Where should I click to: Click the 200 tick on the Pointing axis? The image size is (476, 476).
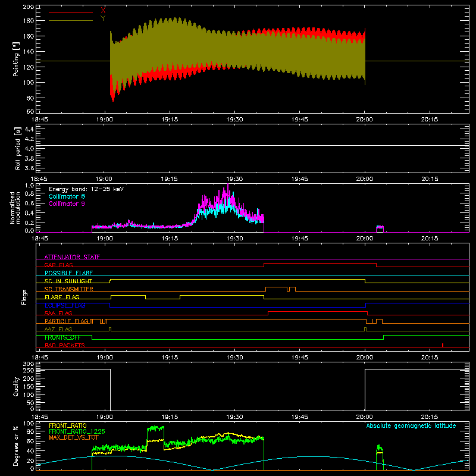(29, 7)
